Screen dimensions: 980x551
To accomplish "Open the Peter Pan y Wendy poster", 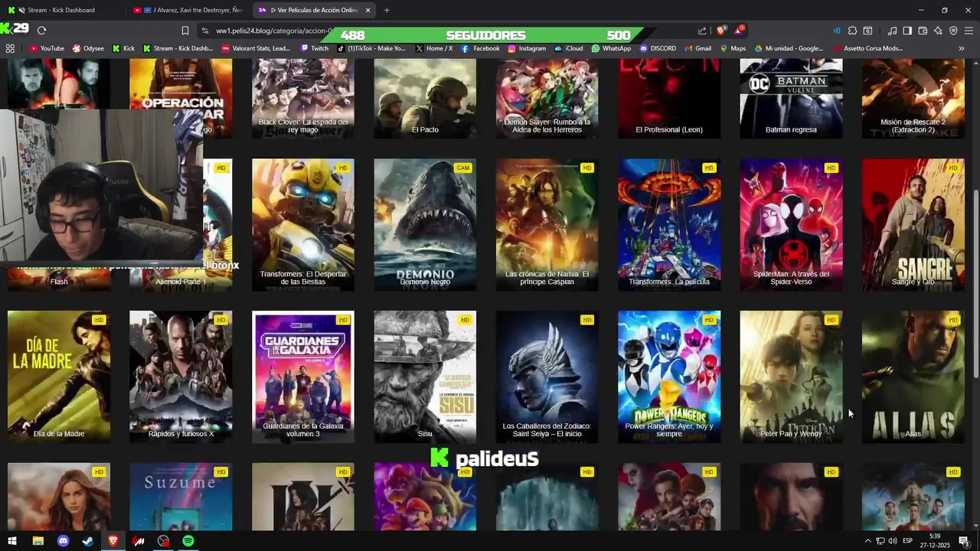I will [x=791, y=377].
